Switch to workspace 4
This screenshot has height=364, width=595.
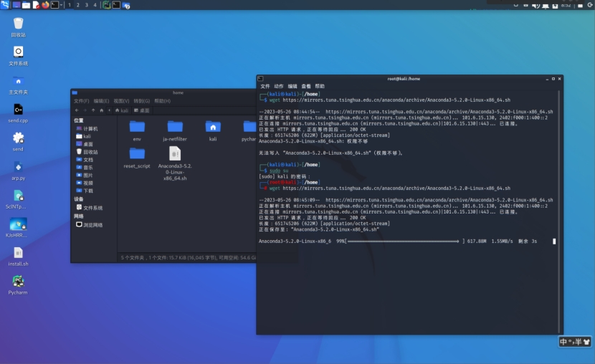[95, 5]
